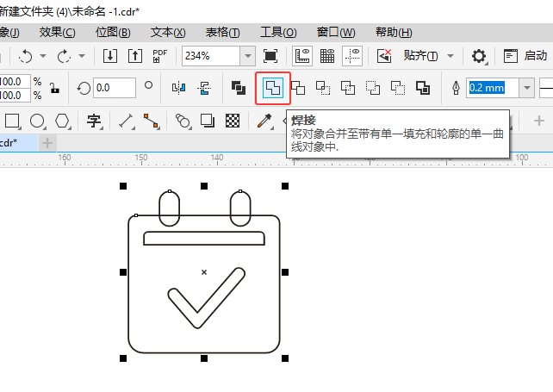The image size is (553, 392).
Task: Click the Simplify shapes icon
Action: pyautogui.click(x=348, y=88)
